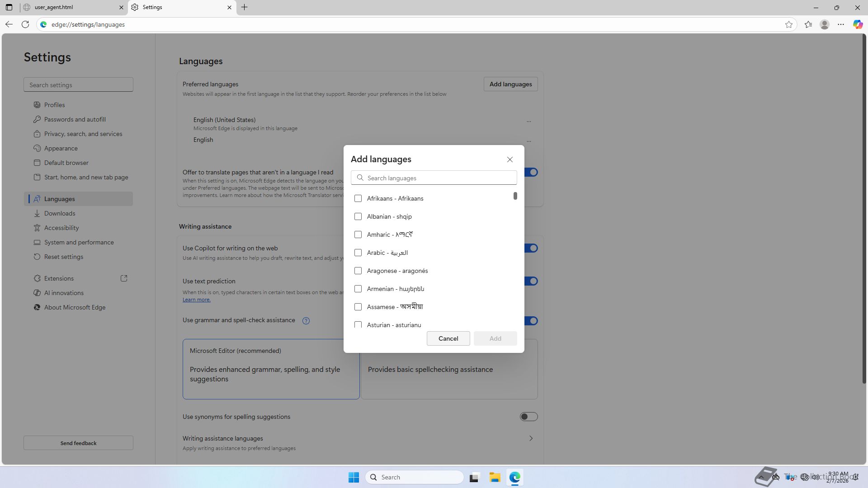Expand the Writing assistance languages chevron
Screen dimensions: 868x488
click(x=531, y=438)
